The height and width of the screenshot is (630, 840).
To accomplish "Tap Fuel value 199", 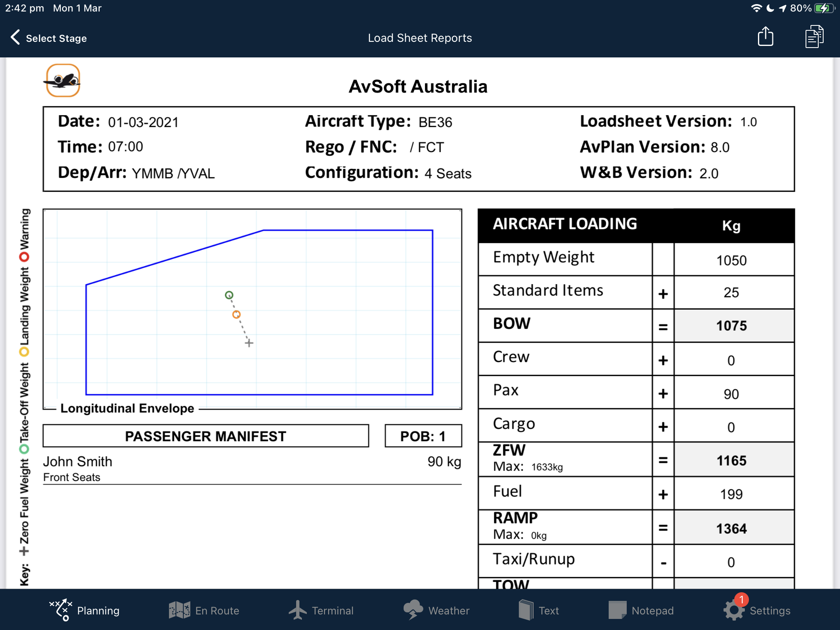I will click(x=731, y=494).
